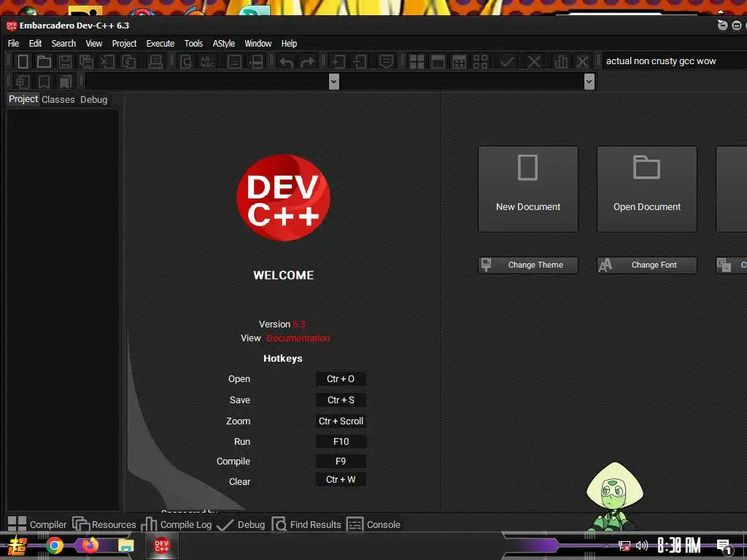The image size is (747, 560).
Task: Click the Goto Bookmark icon in second toolbar row
Action: (x=65, y=82)
